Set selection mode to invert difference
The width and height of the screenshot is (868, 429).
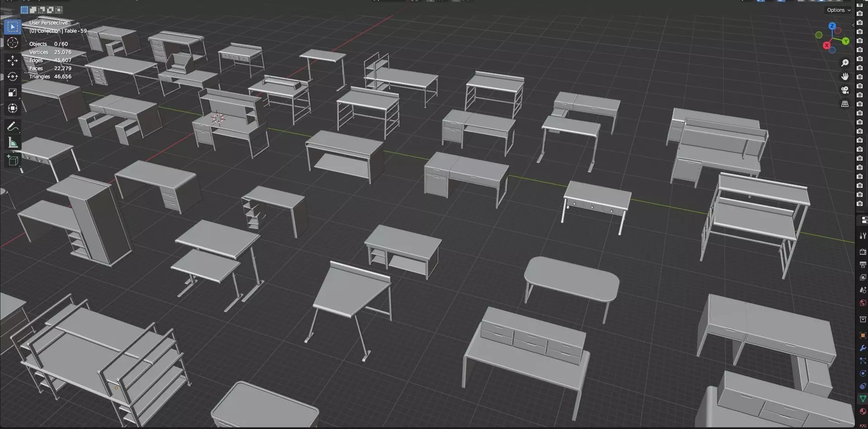tap(50, 10)
